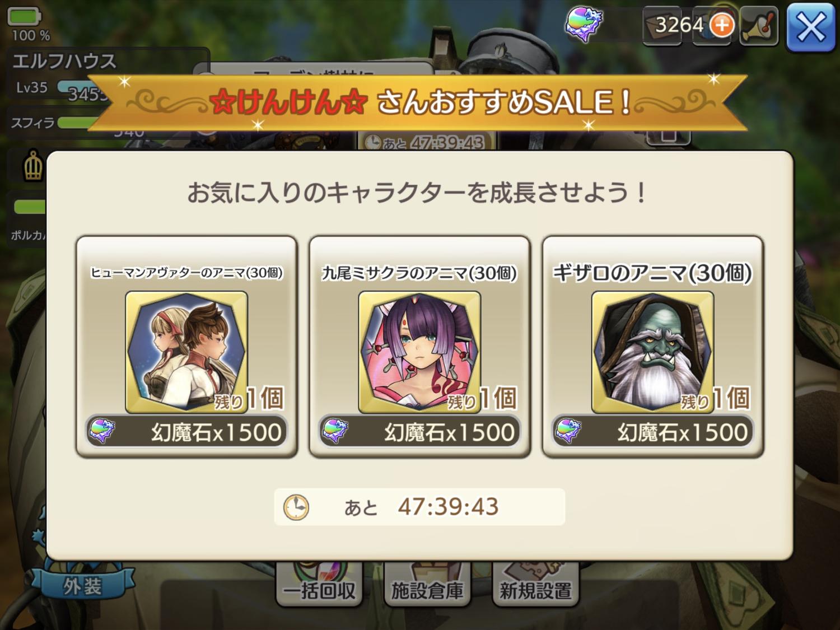Tap the エルフハウス title label
The height and width of the screenshot is (630, 840).
[x=64, y=61]
